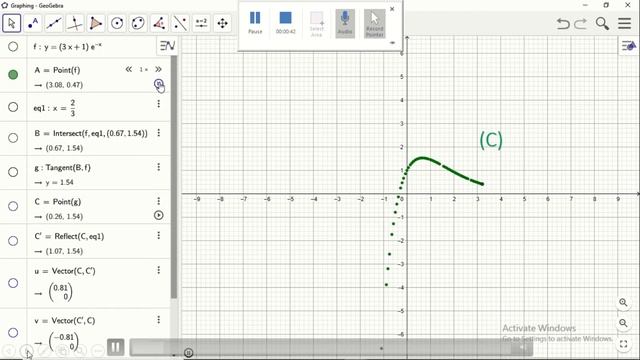Collapse the recording toolbar with small arrow

click(392, 42)
